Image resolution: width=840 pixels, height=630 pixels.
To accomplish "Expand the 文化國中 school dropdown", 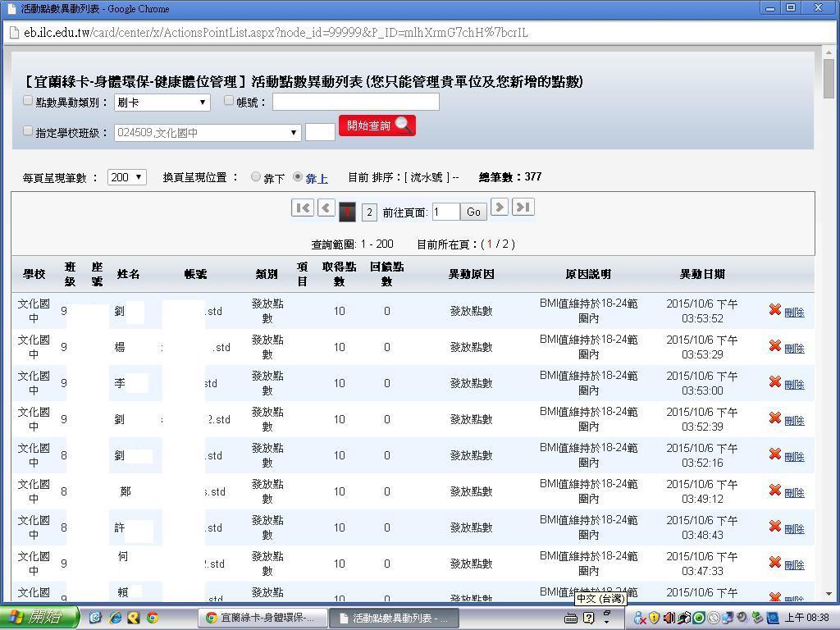I will tap(208, 132).
